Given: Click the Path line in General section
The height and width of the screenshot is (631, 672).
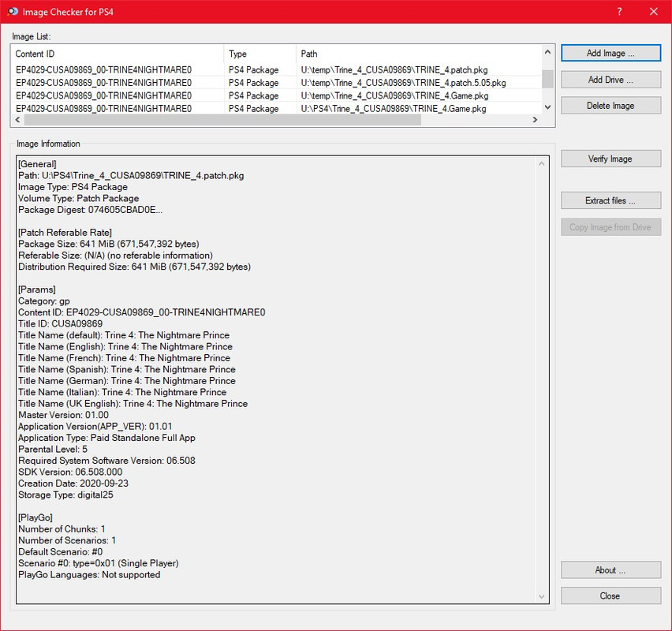Looking at the screenshot, I should tap(131, 176).
